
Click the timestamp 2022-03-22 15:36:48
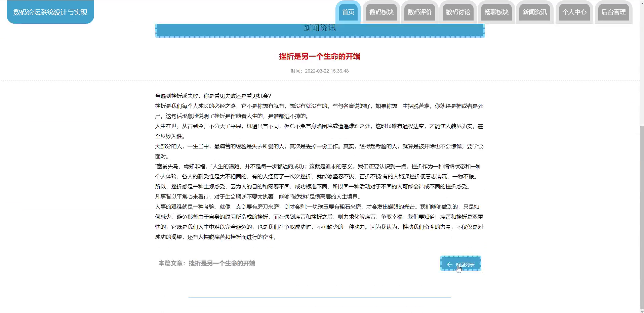327,71
